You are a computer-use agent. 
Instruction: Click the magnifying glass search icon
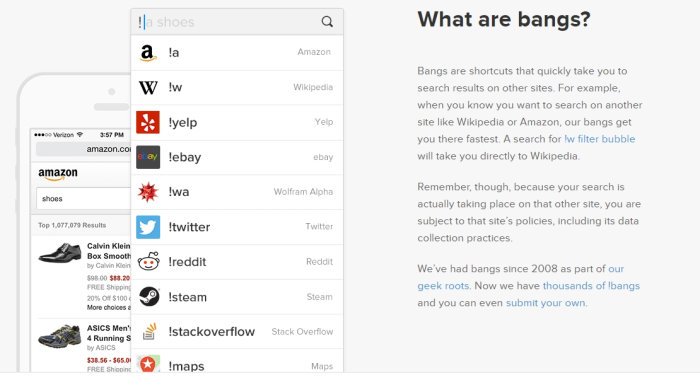[327, 21]
